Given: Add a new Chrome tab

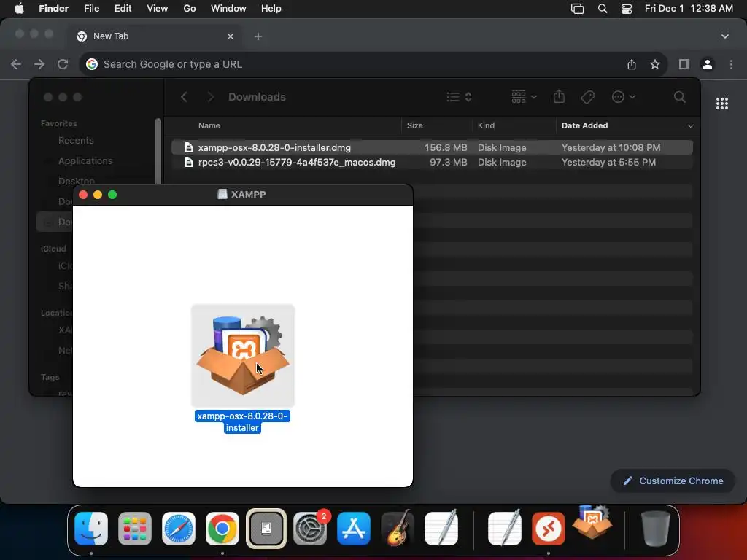Looking at the screenshot, I should click(x=258, y=36).
